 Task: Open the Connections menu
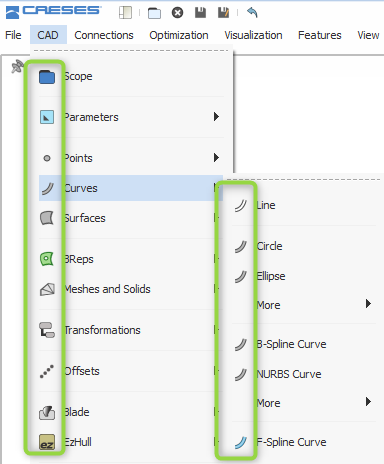(104, 35)
